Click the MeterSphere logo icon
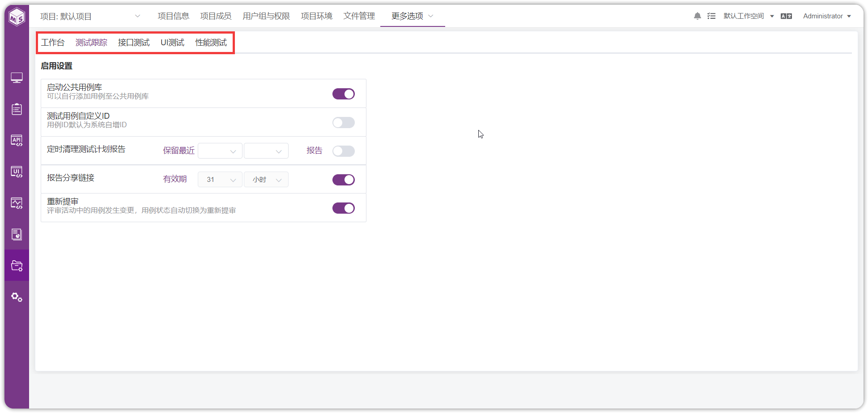 click(17, 17)
